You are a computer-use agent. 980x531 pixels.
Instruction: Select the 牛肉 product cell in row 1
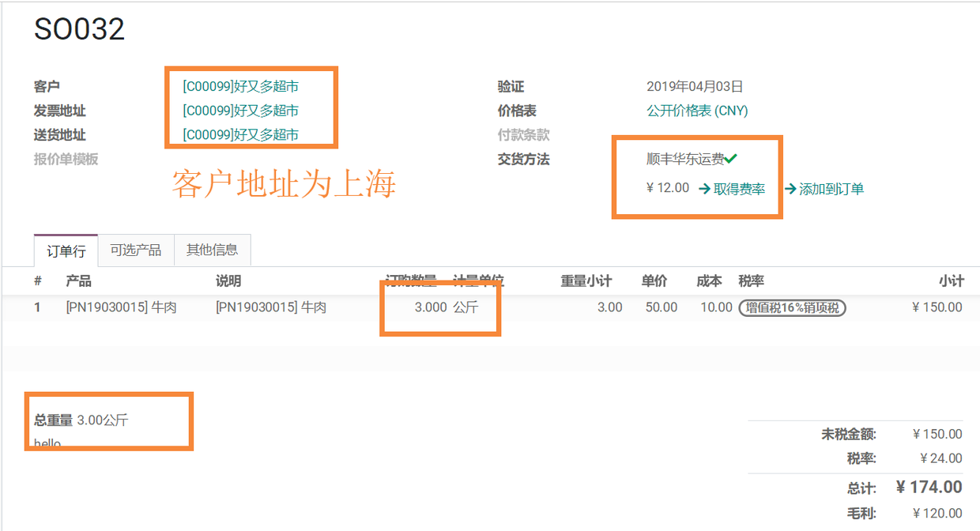coord(121,307)
